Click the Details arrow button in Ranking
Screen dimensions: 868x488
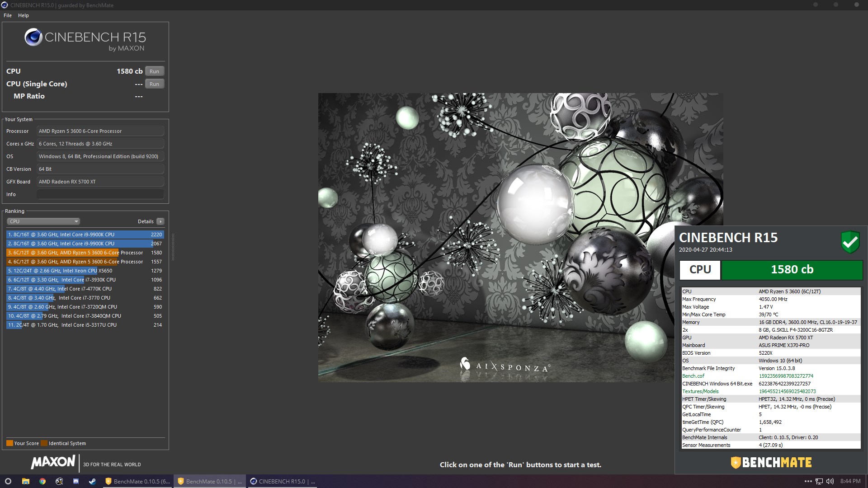pos(160,221)
